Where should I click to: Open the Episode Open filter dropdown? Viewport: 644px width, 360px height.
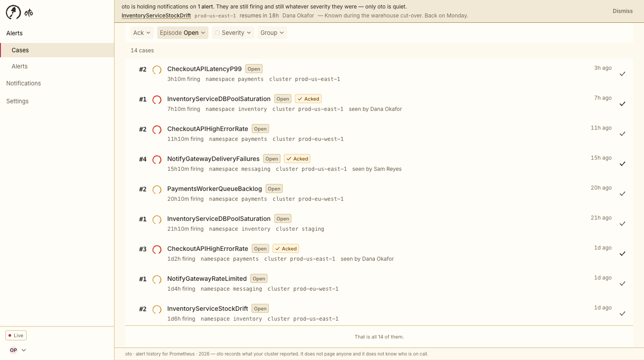click(182, 33)
